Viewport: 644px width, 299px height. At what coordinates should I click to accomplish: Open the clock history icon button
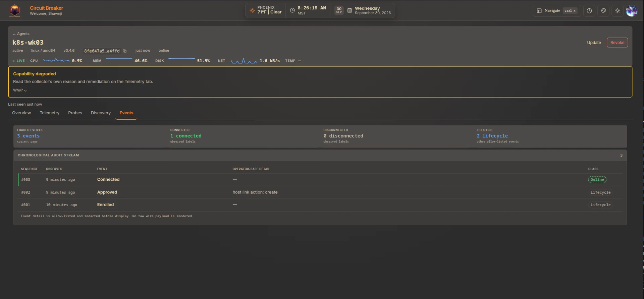point(589,11)
